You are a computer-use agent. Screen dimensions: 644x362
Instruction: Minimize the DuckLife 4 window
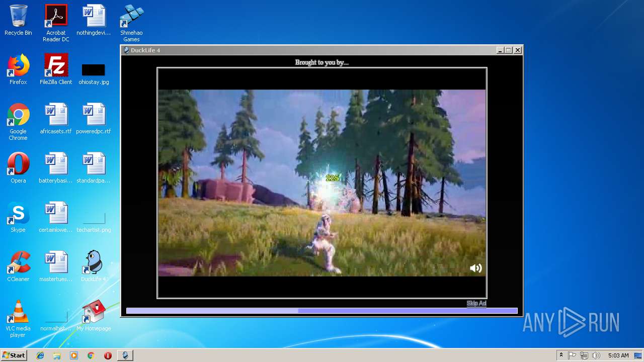(500, 50)
